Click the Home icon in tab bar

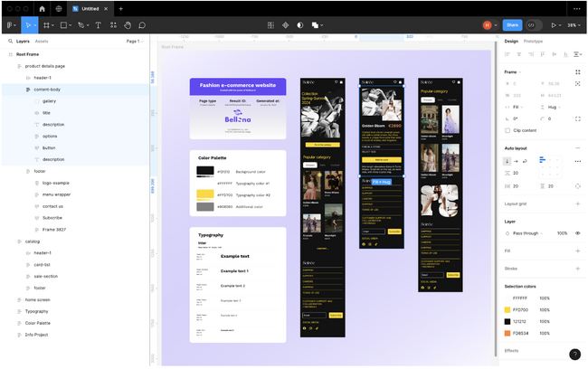[42, 9]
